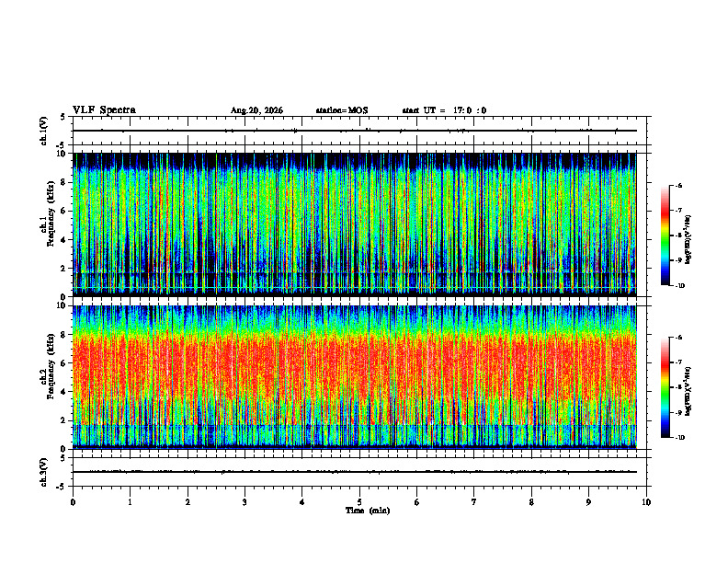728x563 pixels.
Task: Click the Time (min) axis label
Action: pos(368,511)
